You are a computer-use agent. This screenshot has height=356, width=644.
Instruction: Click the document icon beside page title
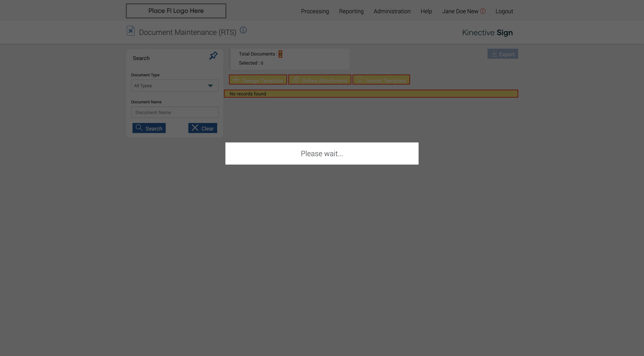pyautogui.click(x=130, y=31)
